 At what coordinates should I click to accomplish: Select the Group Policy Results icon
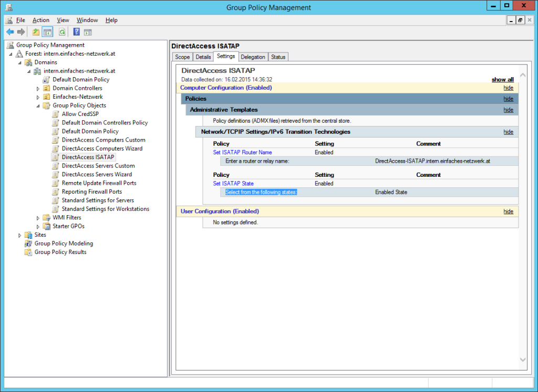click(27, 252)
